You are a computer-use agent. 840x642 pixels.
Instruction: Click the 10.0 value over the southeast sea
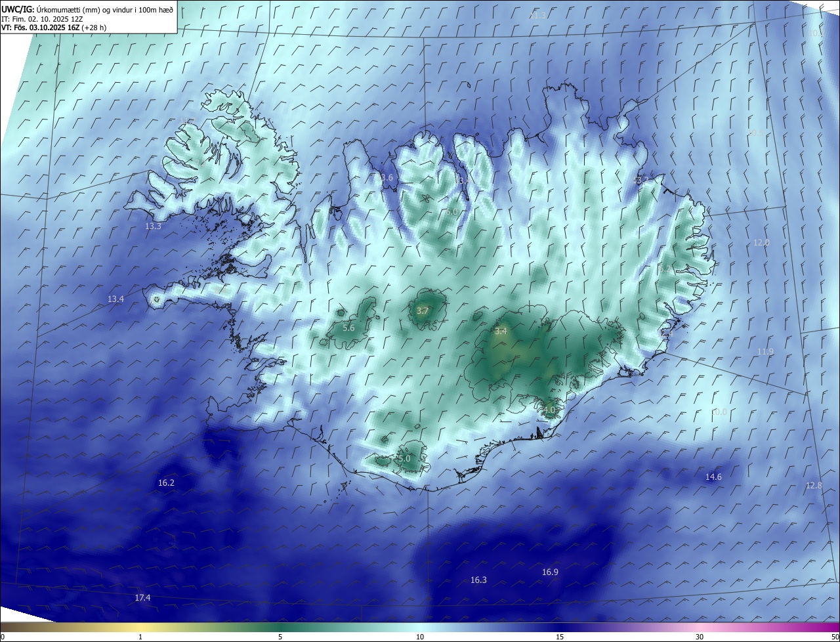pos(719,412)
